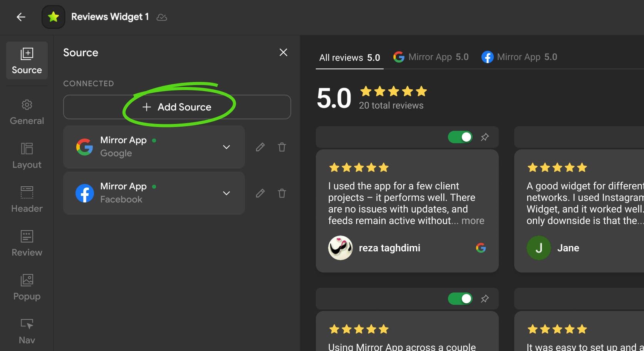644x351 pixels.
Task: Close the Source panel
Action: pos(283,52)
